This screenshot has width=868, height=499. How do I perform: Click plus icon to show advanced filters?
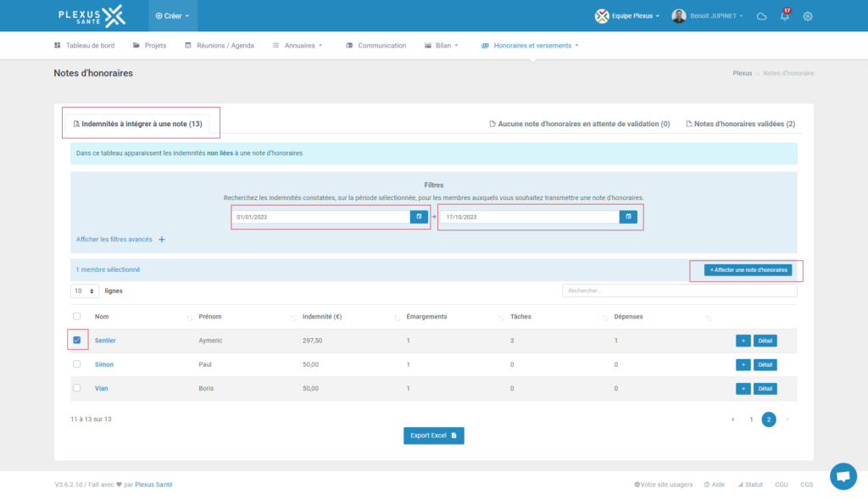tap(162, 240)
